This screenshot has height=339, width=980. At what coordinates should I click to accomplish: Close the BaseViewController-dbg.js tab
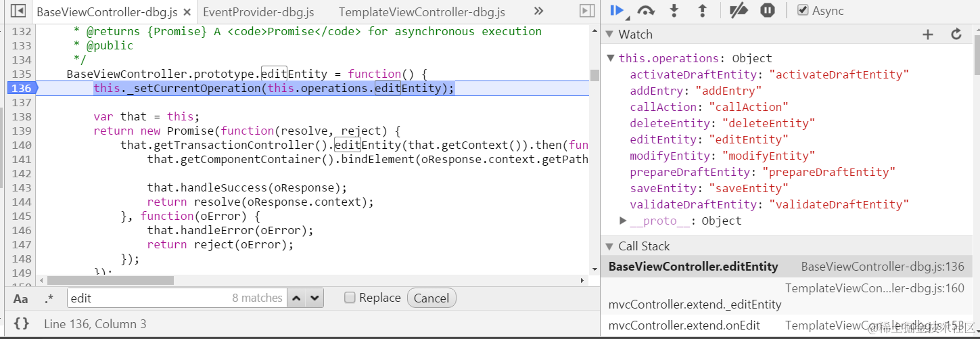[x=187, y=12]
